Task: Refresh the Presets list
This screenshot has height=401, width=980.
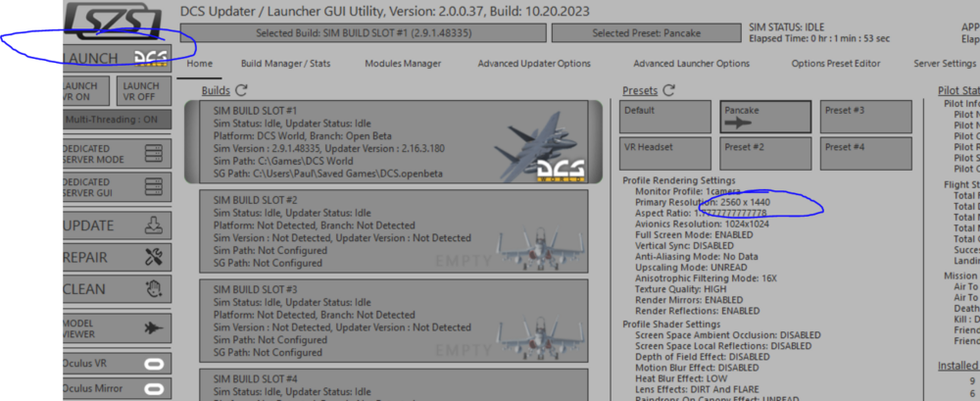Action: pos(668,91)
